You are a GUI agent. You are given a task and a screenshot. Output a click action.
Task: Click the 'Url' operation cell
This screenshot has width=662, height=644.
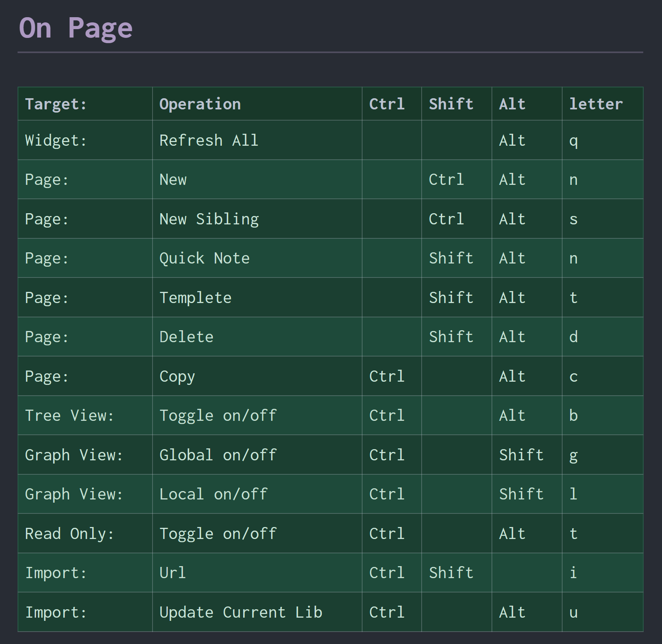172,573
